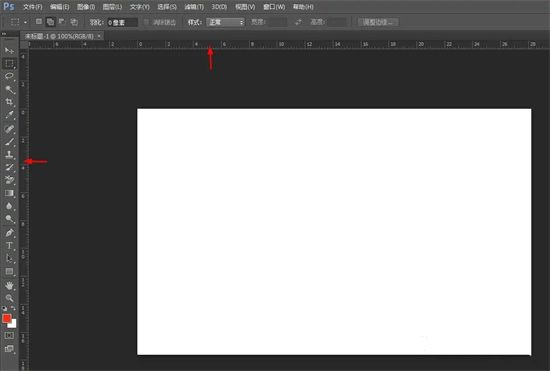This screenshot has height=371, width=550.
Task: Expand the tools panel to two columns
Action: (x=4, y=34)
